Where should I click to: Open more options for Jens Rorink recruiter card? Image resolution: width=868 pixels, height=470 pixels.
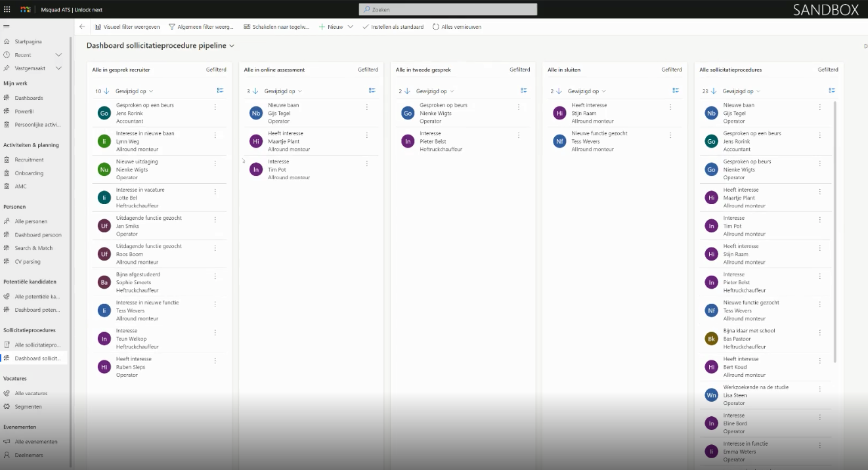click(x=215, y=107)
